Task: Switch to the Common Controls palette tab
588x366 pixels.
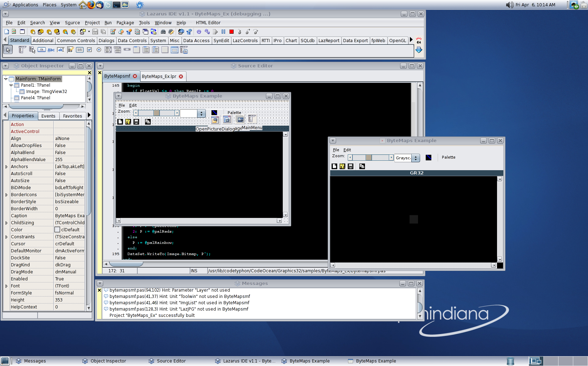Action: coord(76,41)
